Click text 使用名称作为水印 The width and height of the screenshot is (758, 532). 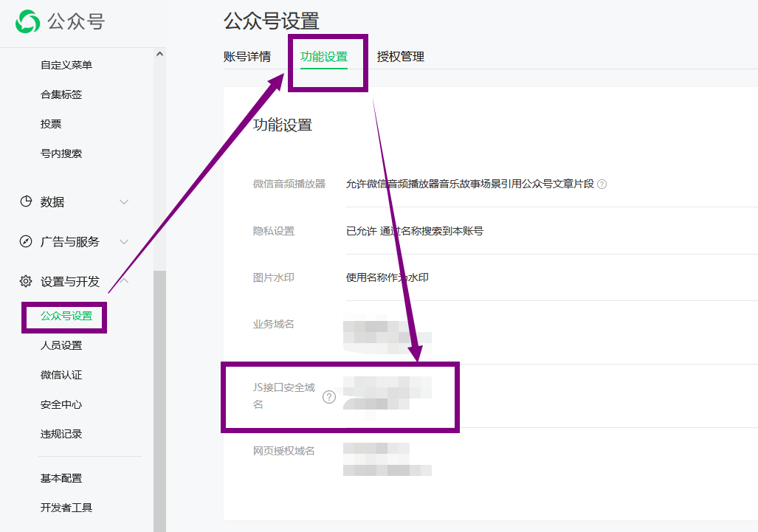387,277
